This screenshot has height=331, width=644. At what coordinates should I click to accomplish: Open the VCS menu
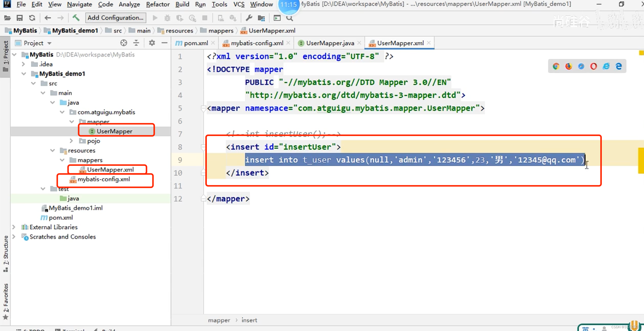(x=239, y=4)
